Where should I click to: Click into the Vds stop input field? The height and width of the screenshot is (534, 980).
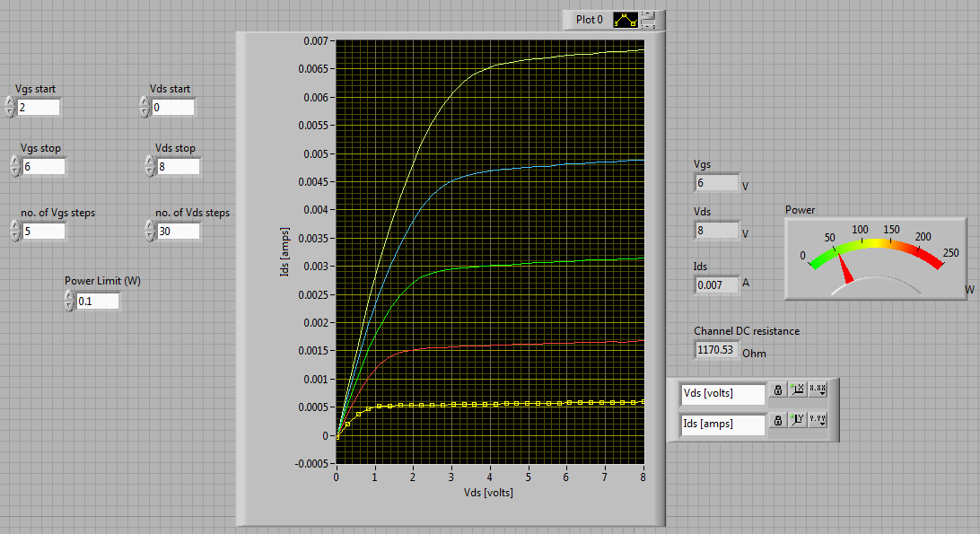point(179,166)
